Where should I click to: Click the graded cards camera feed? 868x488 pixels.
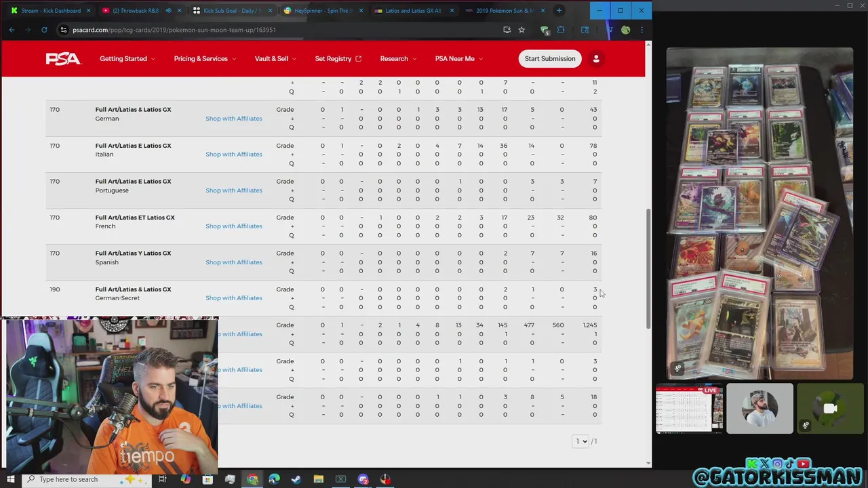coord(759,213)
